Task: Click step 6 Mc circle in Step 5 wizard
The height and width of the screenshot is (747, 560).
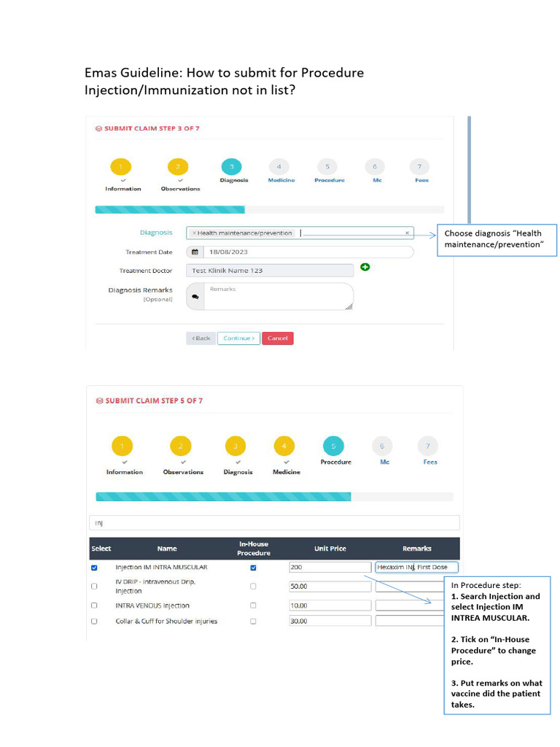Action: tap(382, 446)
